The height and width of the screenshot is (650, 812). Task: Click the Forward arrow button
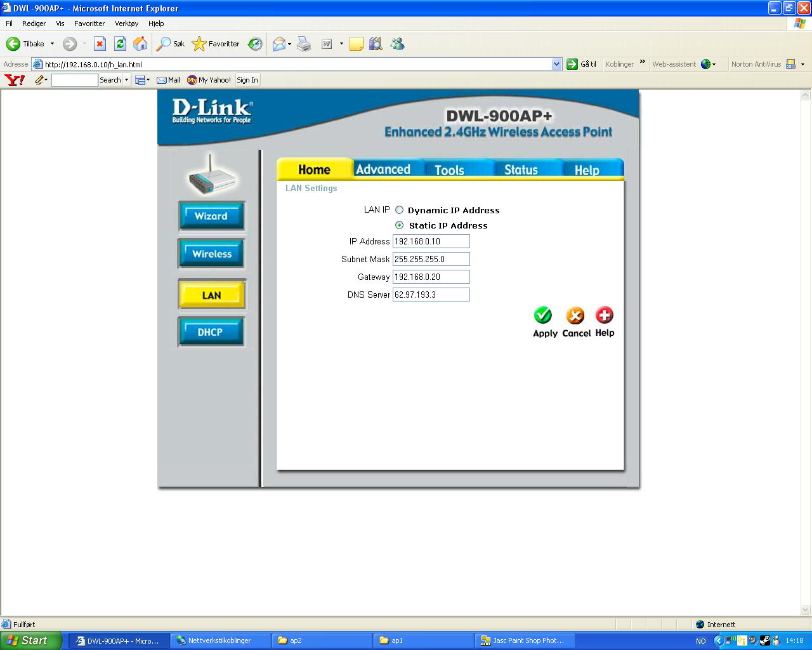[x=70, y=44]
